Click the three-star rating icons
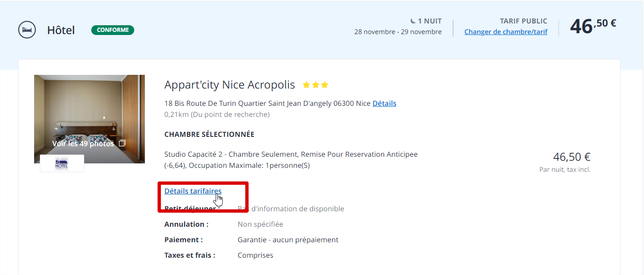 pyautogui.click(x=315, y=85)
